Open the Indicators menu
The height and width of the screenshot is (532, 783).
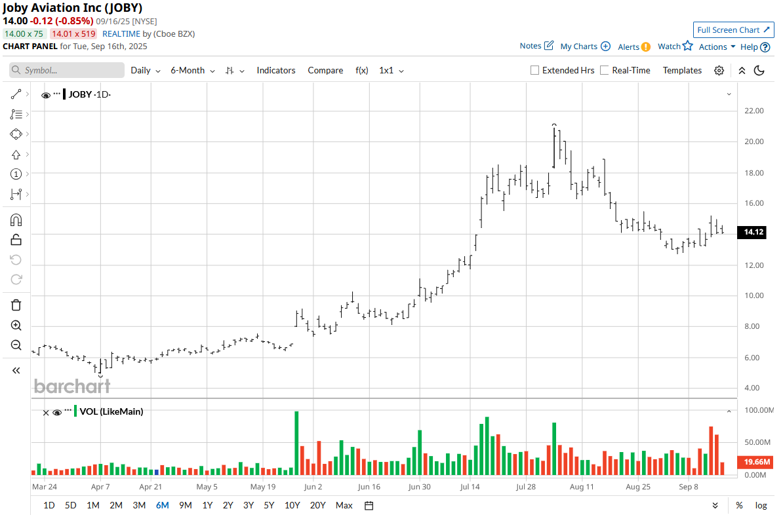pyautogui.click(x=276, y=70)
